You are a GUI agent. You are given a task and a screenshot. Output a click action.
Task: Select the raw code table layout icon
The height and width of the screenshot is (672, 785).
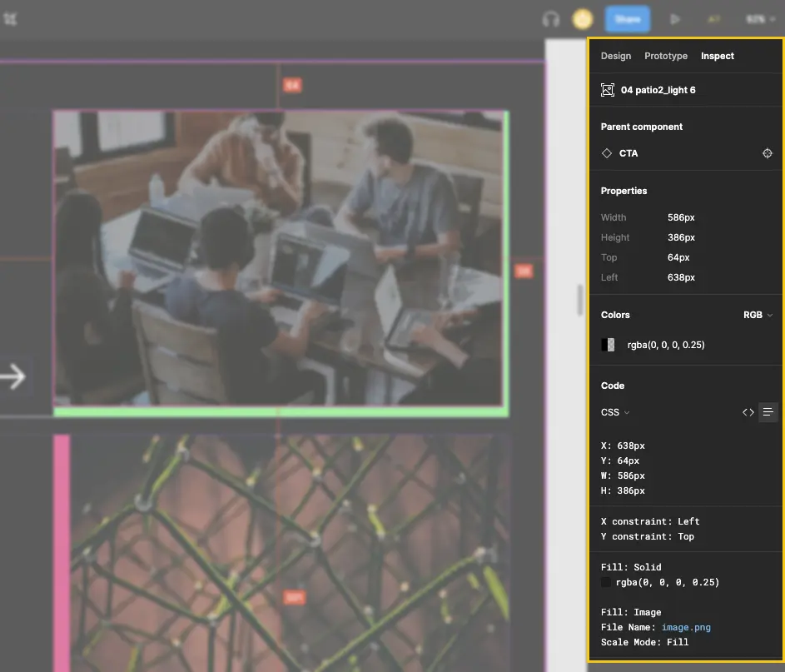(x=768, y=412)
